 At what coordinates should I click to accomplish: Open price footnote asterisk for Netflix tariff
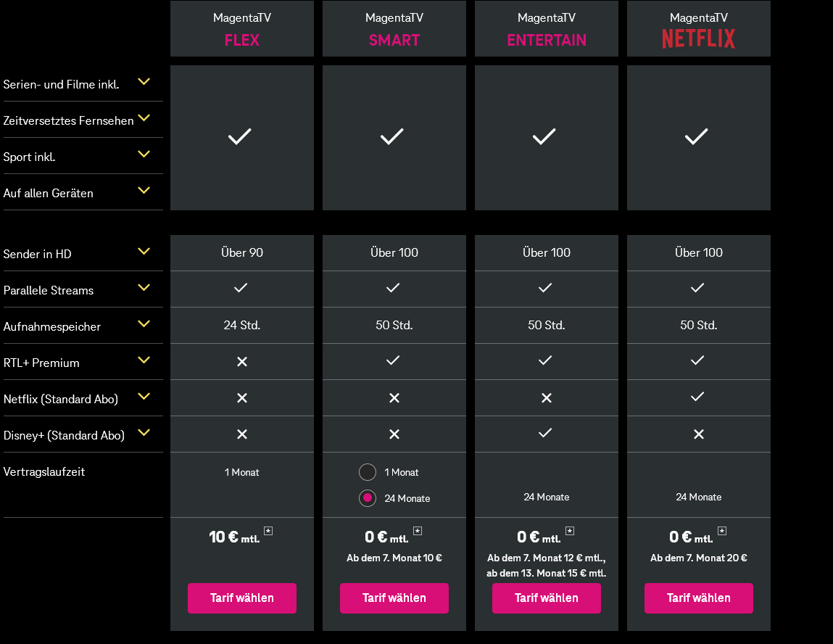[722, 531]
